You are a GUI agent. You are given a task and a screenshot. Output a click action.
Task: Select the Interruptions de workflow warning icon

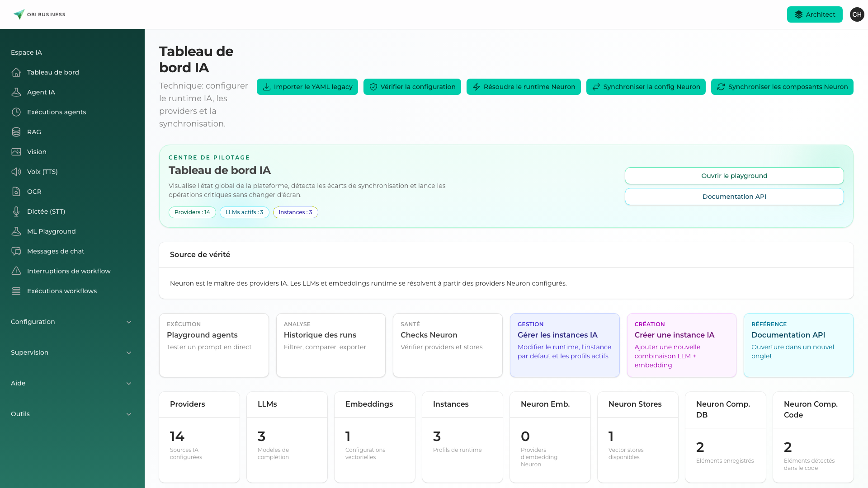(16, 271)
